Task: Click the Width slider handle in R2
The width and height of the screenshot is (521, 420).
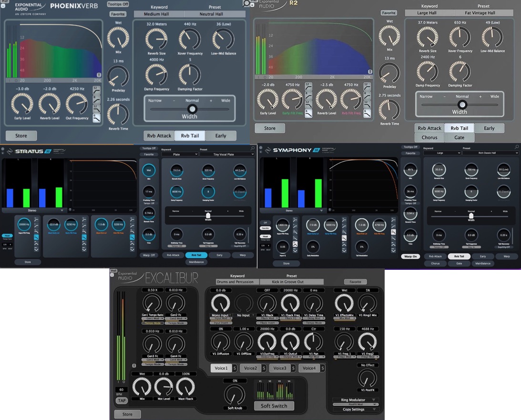Action: 462,105
